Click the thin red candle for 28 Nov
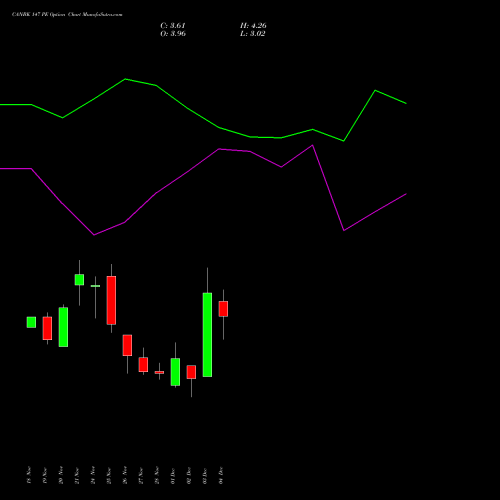Screen dimensions: 500x500 click(159, 372)
